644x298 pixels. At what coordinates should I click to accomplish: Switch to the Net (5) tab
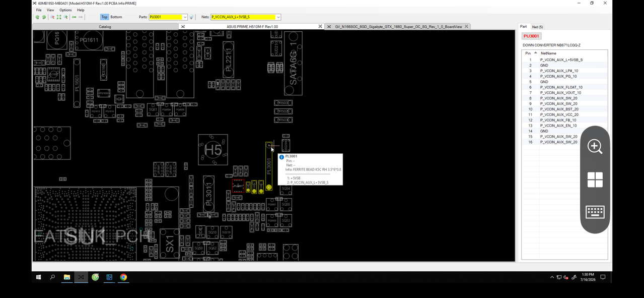[x=537, y=27]
